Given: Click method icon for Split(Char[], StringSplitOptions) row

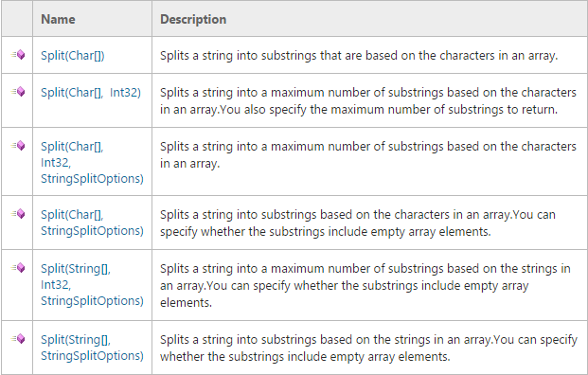Looking at the screenshot, I should pos(18,214).
